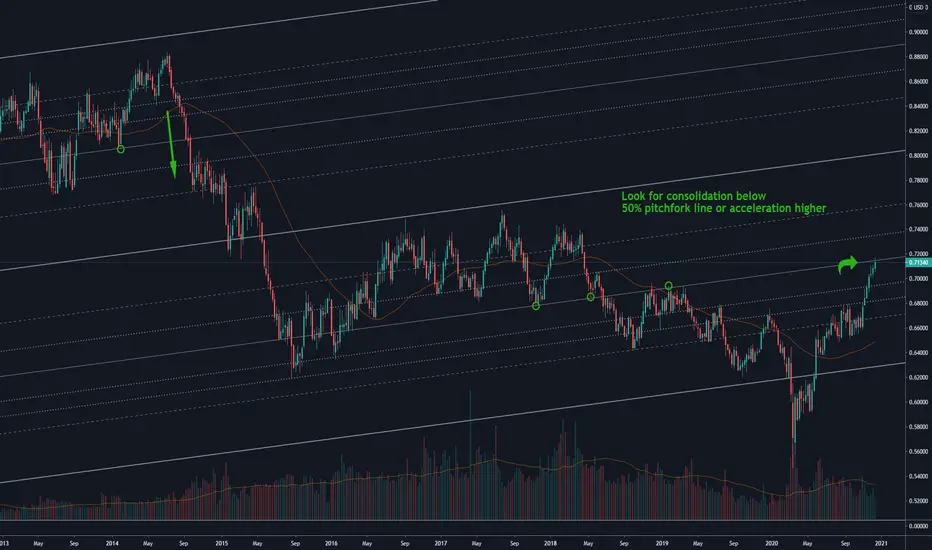Click the 2014 label on time axis

pos(112,543)
